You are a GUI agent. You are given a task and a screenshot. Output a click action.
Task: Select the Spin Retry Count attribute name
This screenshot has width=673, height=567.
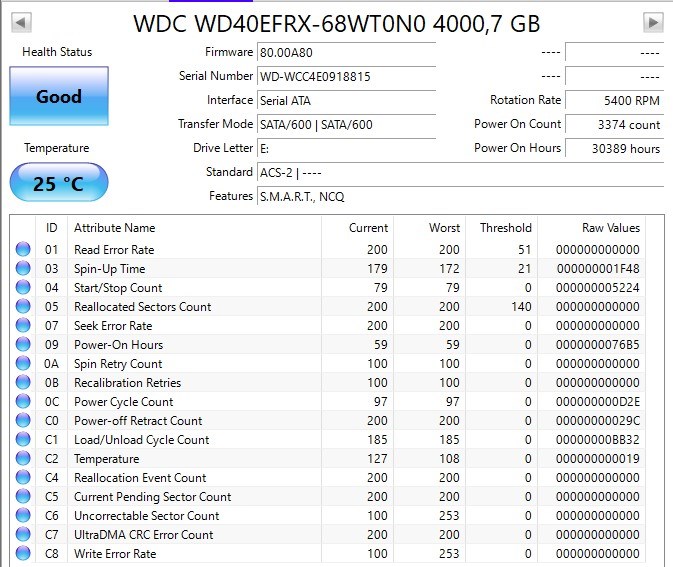tap(118, 364)
